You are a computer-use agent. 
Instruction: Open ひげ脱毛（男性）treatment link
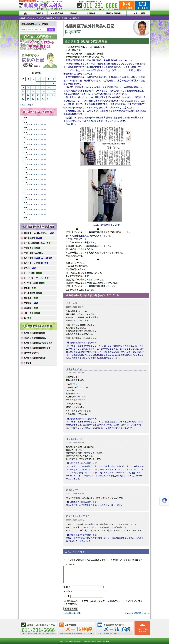(x=34, y=283)
